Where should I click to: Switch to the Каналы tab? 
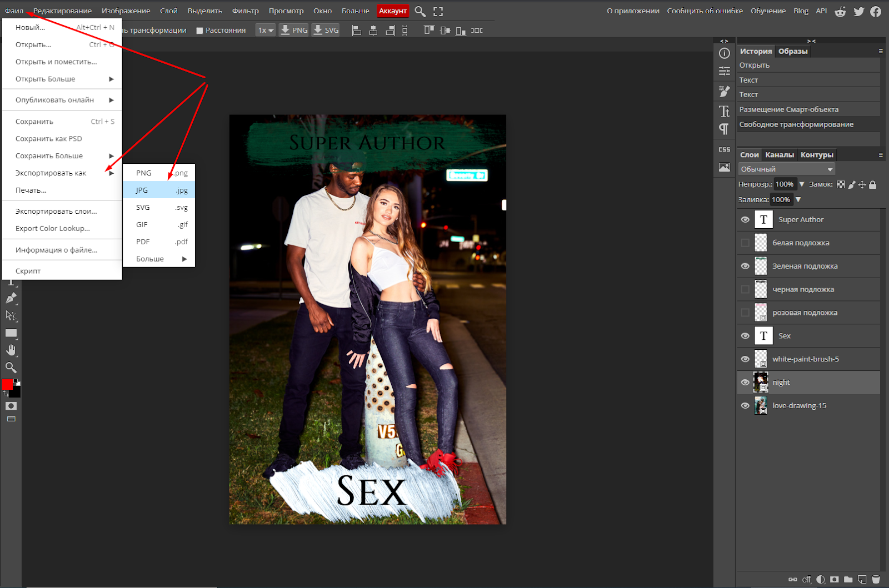[x=779, y=155]
